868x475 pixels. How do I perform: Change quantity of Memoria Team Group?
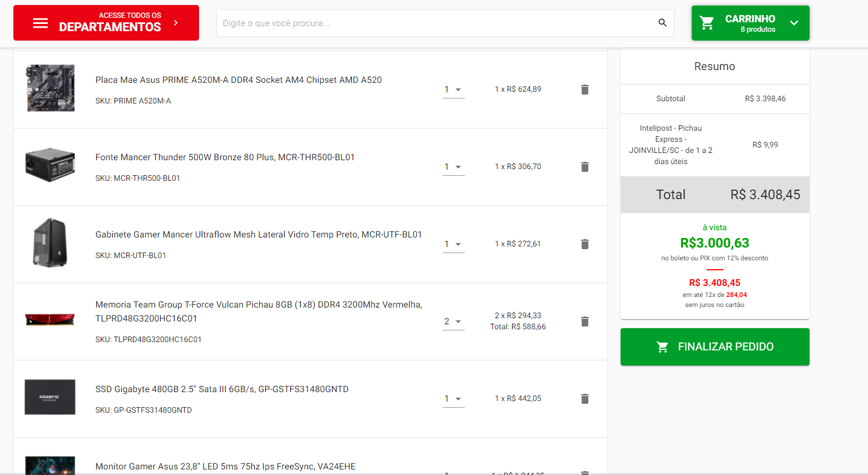453,321
